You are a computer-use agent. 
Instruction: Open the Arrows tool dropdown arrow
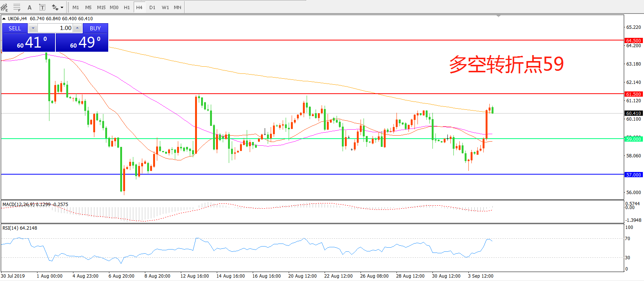62,7
